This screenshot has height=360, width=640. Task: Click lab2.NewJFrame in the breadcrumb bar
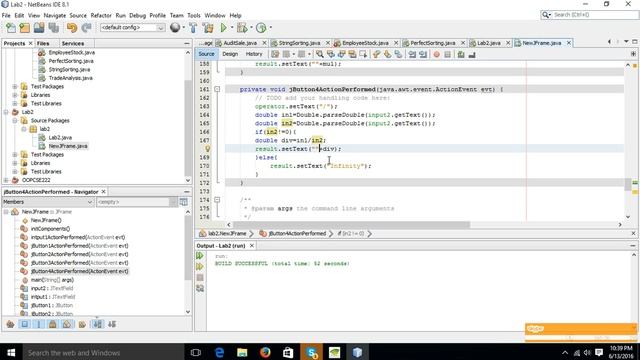[227, 233]
